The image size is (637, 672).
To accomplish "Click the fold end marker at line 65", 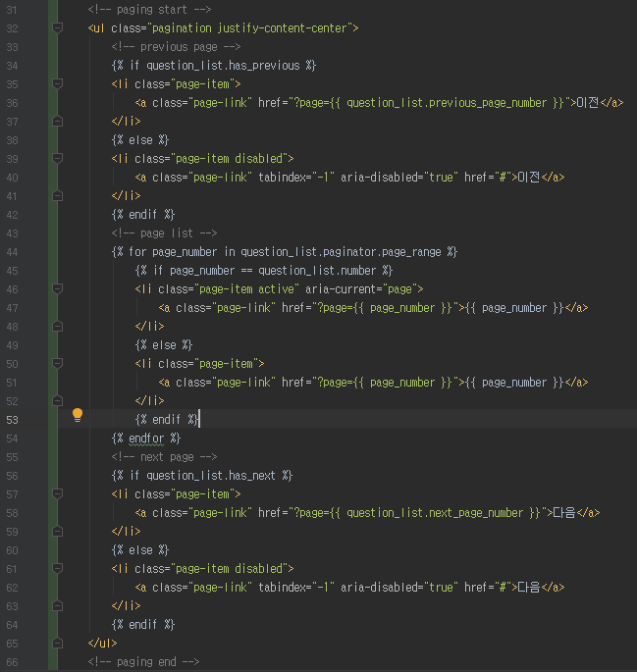I will tap(58, 644).
